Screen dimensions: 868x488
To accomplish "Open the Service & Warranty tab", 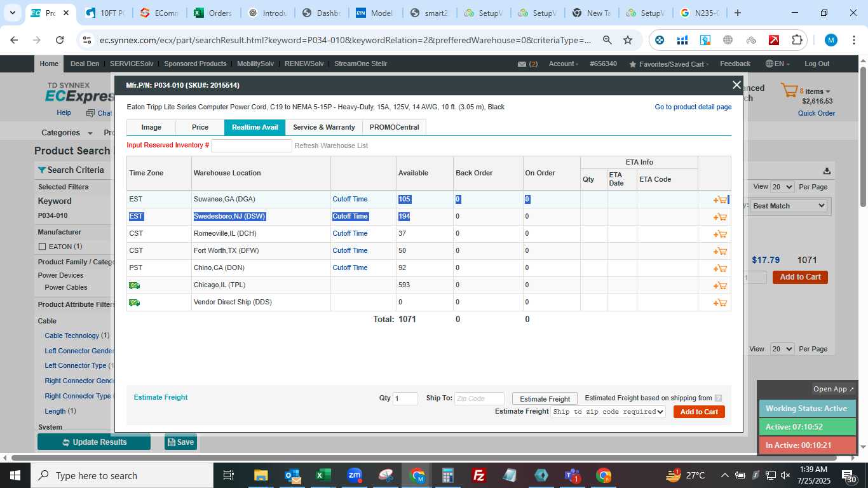I will pos(324,128).
